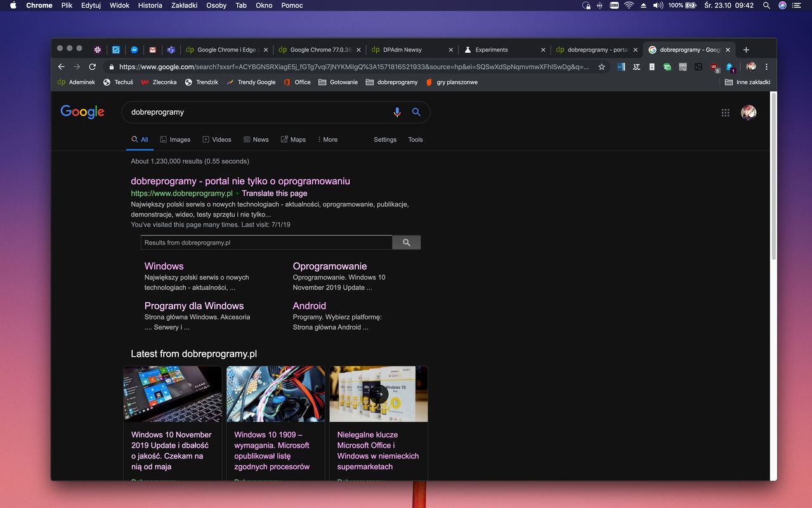Open the Widok menu in menu bar
The image size is (812, 508).
(x=119, y=5)
